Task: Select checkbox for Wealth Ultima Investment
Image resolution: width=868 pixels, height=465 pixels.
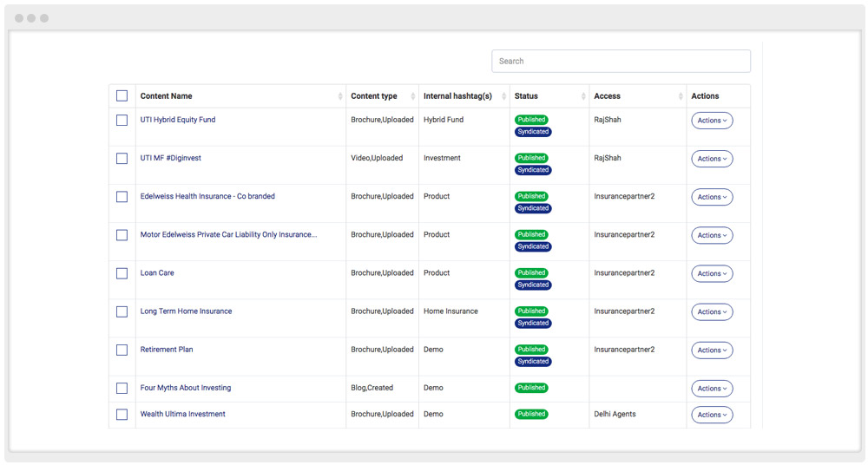Action: pos(122,414)
